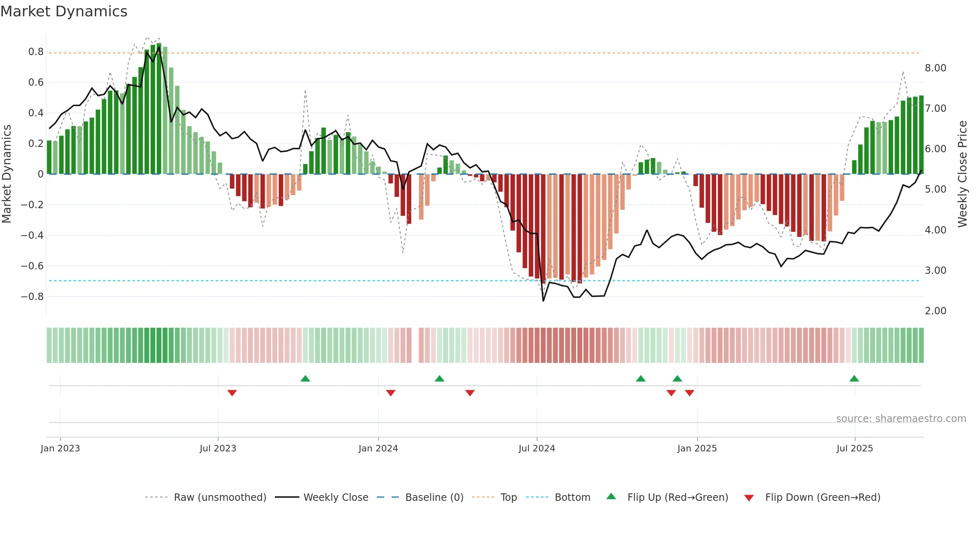Image resolution: width=980 pixels, height=551 pixels.
Task: Click the '−0.2' left axis tick label
Action: tap(32, 205)
